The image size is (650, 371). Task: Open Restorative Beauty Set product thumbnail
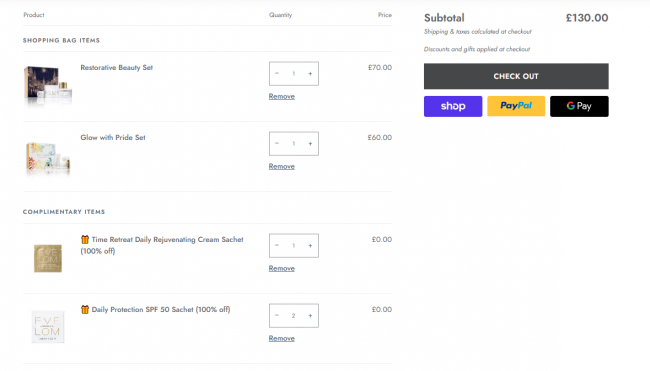[x=48, y=85]
